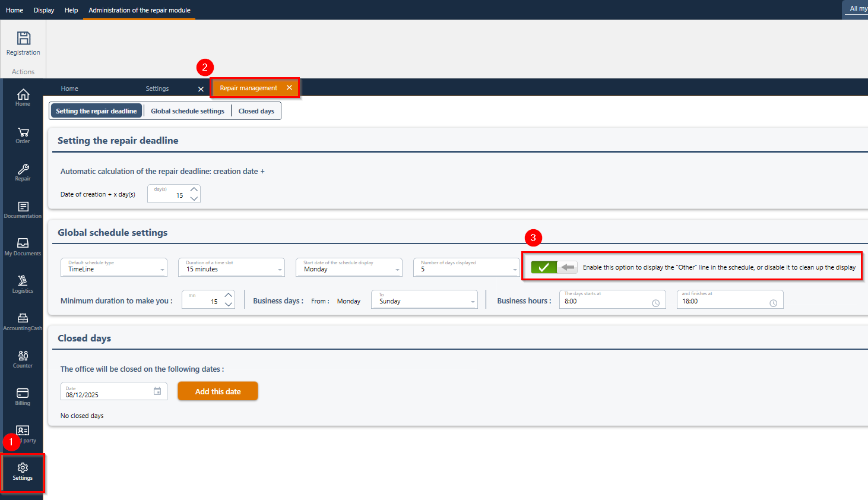Open Counter in the sidebar
Screen dimensions: 868x500
(23, 359)
